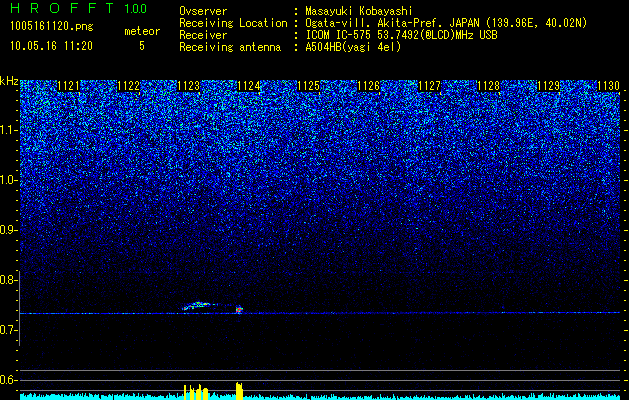Click the Receiving antenna field label
This screenshot has width=629, height=400.
230,47
